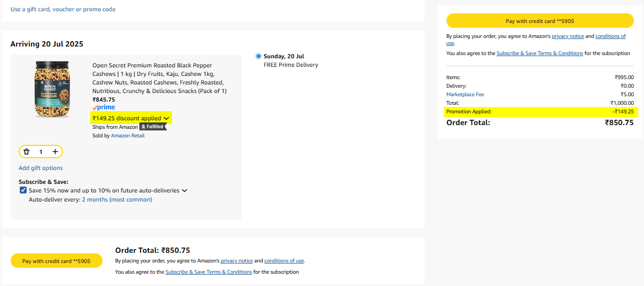Expand Save 15% now details chevron
Screen dimensions: 644x286
pyautogui.click(x=184, y=190)
